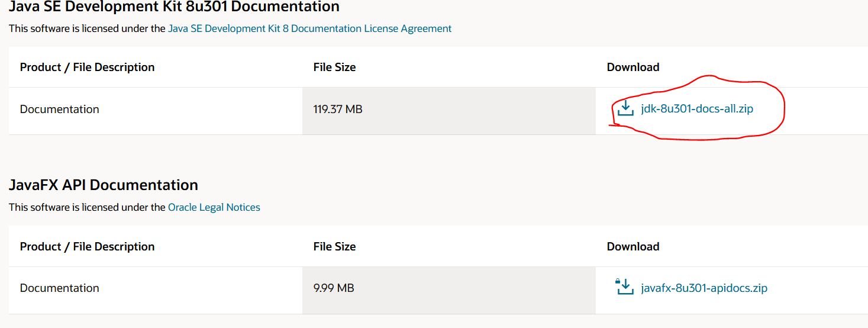This screenshot has width=868, height=328.
Task: Click the Documentation cell in the Java SE table
Action: tap(60, 109)
